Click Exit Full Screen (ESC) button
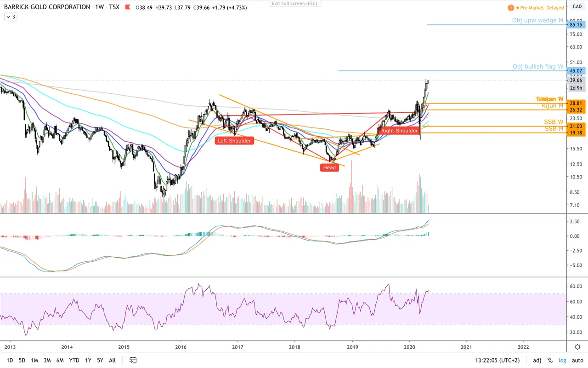This screenshot has height=368, width=588. click(296, 3)
